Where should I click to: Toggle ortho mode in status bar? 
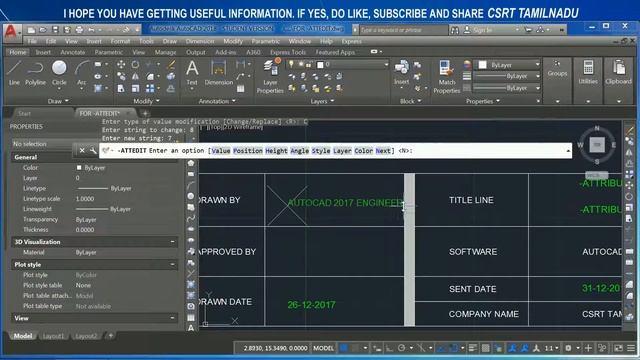[389, 348]
